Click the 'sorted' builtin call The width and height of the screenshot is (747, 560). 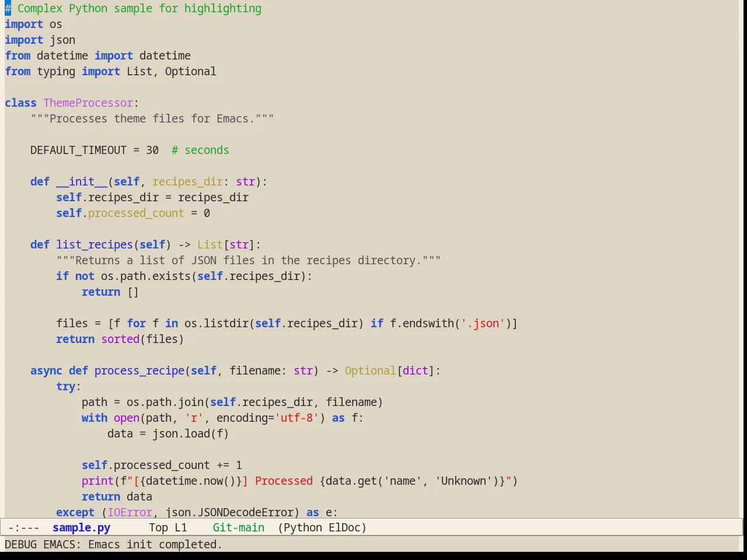coord(120,339)
